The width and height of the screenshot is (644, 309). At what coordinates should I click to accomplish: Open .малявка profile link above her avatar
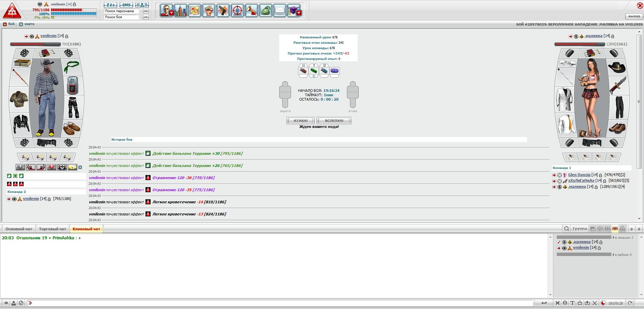(x=593, y=36)
